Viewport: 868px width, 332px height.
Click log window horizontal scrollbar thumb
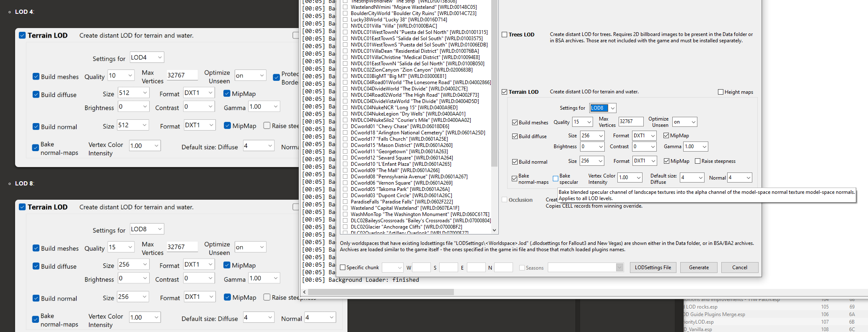[381, 292]
